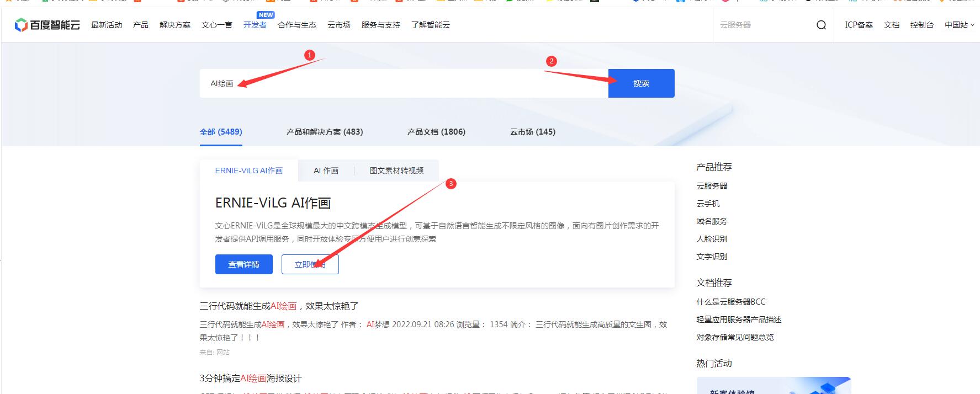The image size is (980, 394).
Task: Click the 查看详情 button
Action: click(244, 264)
